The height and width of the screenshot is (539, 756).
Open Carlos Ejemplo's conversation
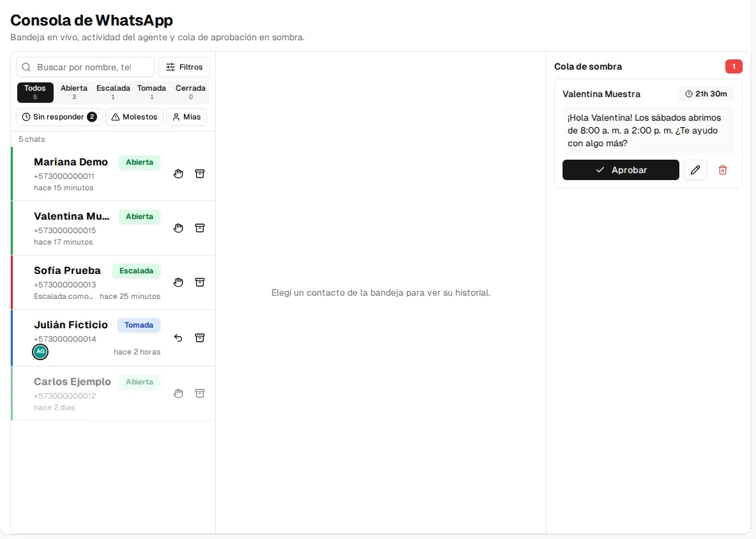113,393
